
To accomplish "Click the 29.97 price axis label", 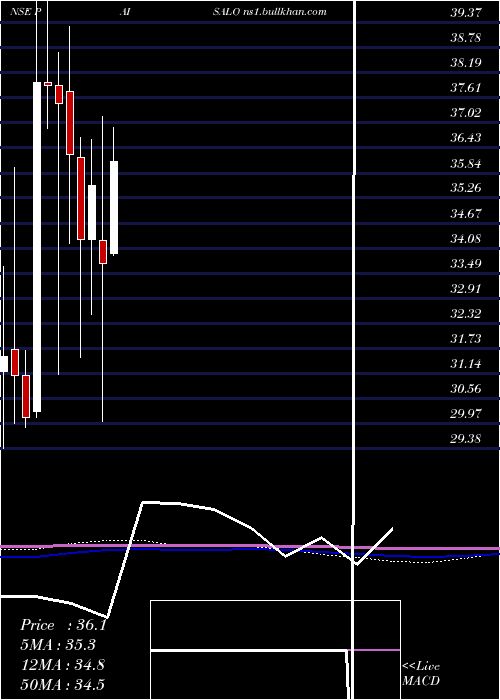I will pos(466,413).
